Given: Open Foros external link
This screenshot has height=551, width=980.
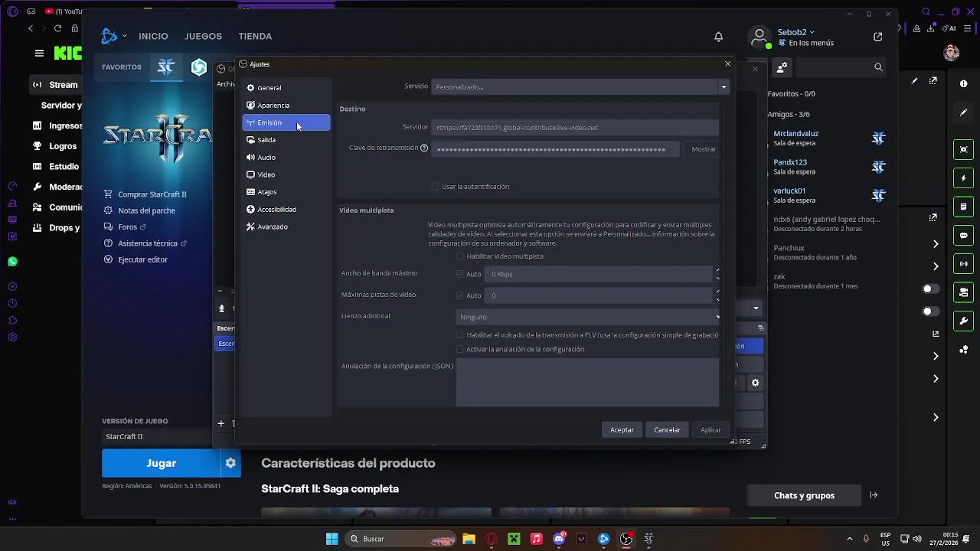Looking at the screenshot, I should tap(132, 227).
